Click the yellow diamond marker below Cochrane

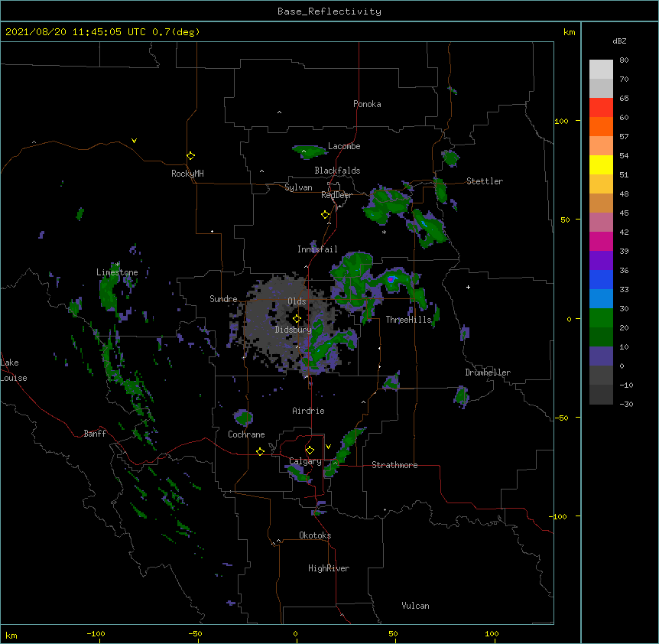click(260, 451)
